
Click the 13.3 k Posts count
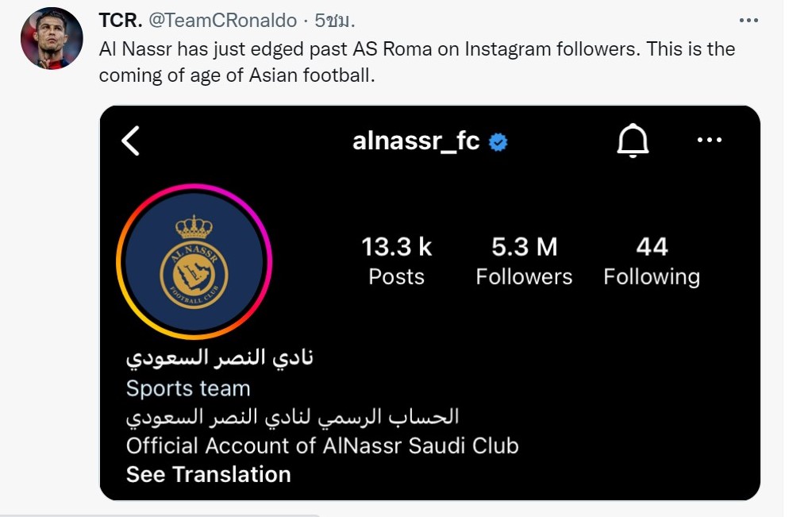396,261
